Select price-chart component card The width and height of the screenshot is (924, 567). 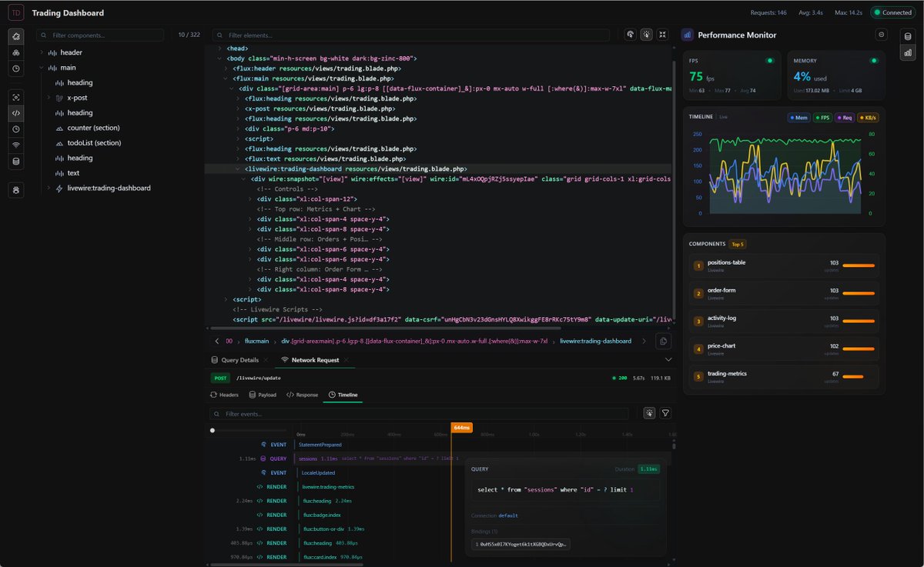pyautogui.click(x=784, y=349)
